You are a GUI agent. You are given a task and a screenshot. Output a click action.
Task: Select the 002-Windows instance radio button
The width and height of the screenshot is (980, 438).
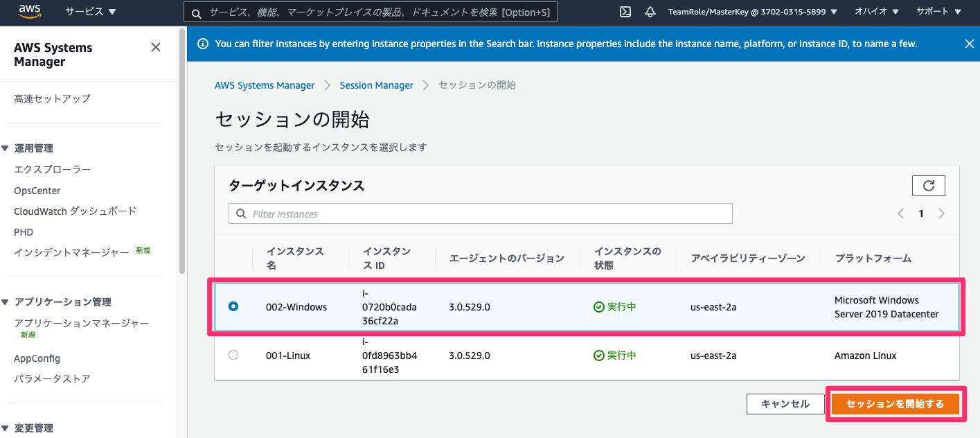(x=233, y=306)
